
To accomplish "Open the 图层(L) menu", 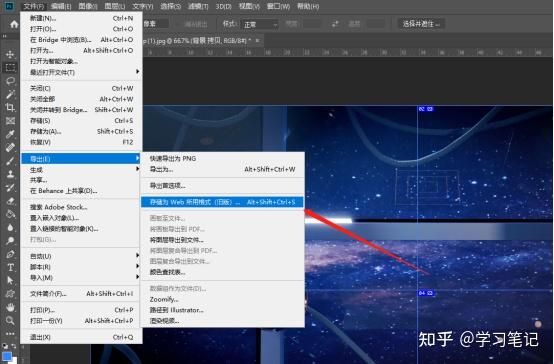I will click(115, 6).
